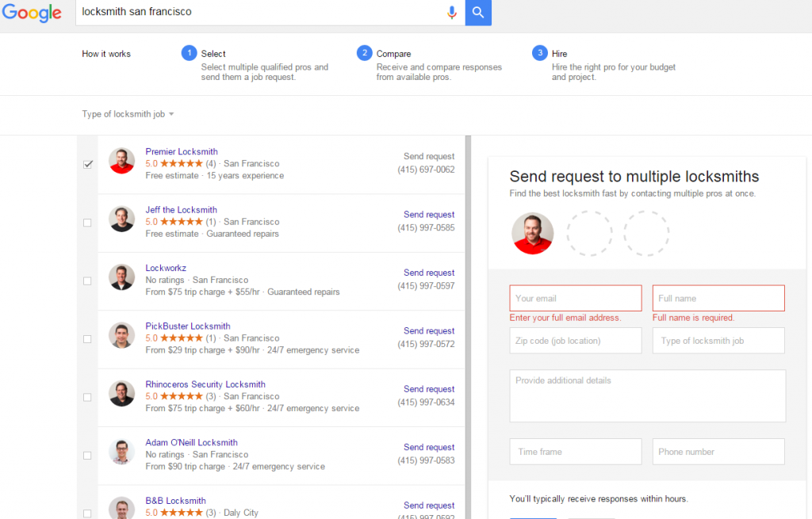Click Jeff the Locksmith's profile photo
812x519 pixels.
(121, 219)
